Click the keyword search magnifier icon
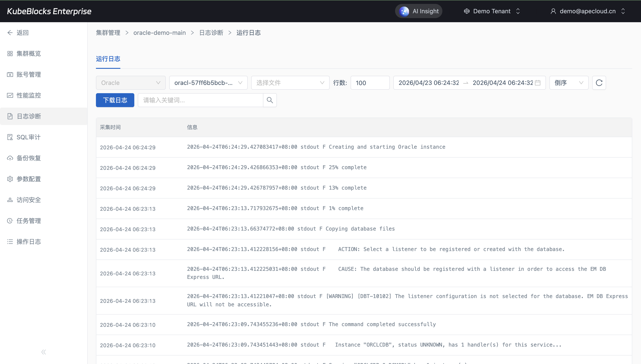 (269, 100)
